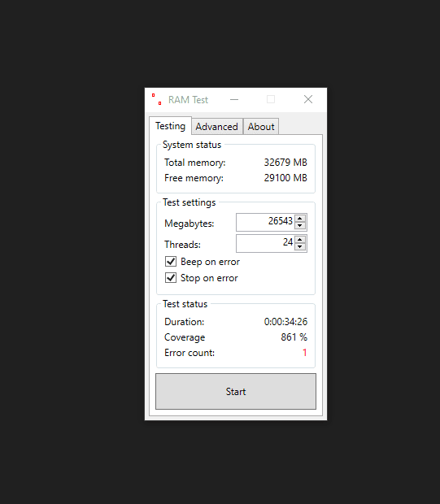Decrease Megabytes with the down arrow
The width and height of the screenshot is (440, 504).
(x=300, y=226)
